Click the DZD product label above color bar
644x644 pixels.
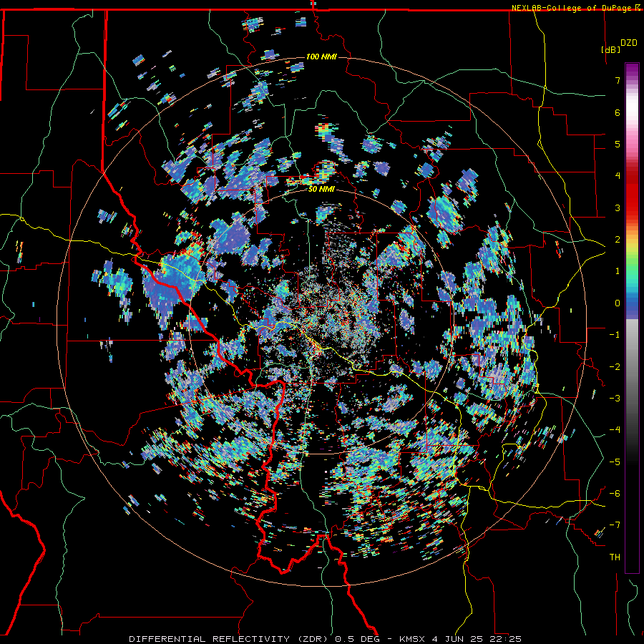[x=629, y=43]
